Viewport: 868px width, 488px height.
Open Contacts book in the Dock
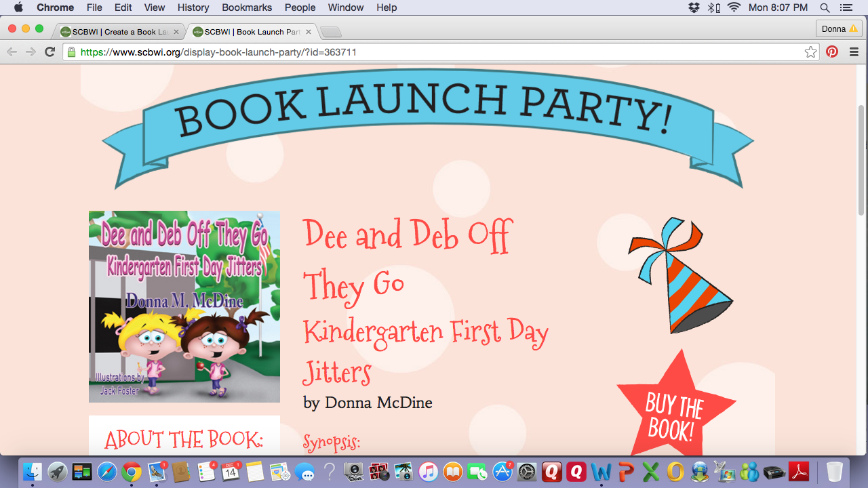[181, 472]
